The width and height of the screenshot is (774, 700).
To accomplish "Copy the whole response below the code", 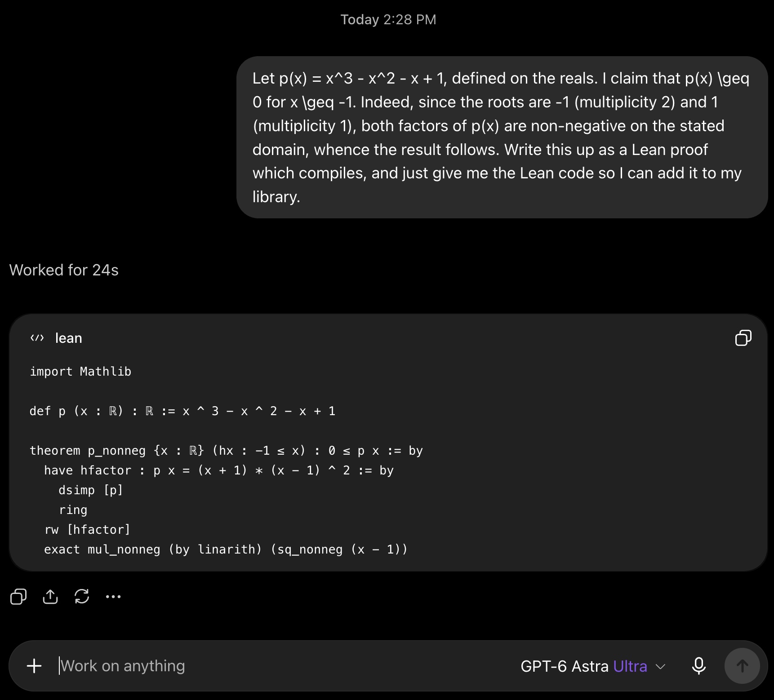I will [x=18, y=597].
